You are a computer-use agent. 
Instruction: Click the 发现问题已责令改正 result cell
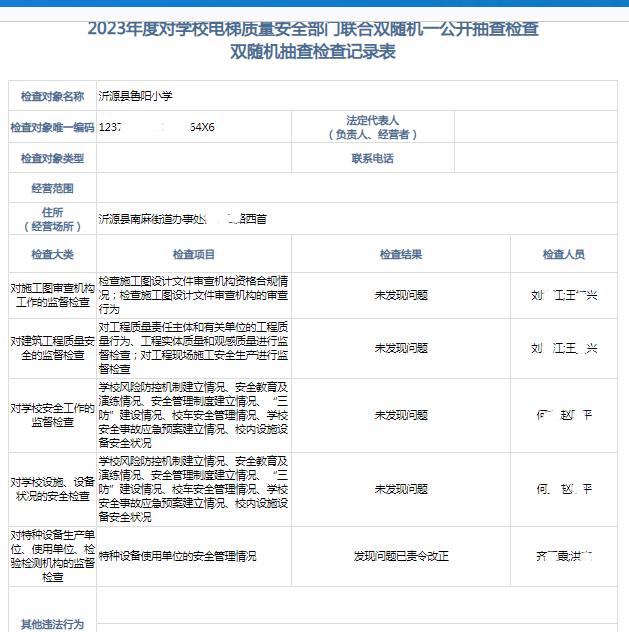[401, 555]
